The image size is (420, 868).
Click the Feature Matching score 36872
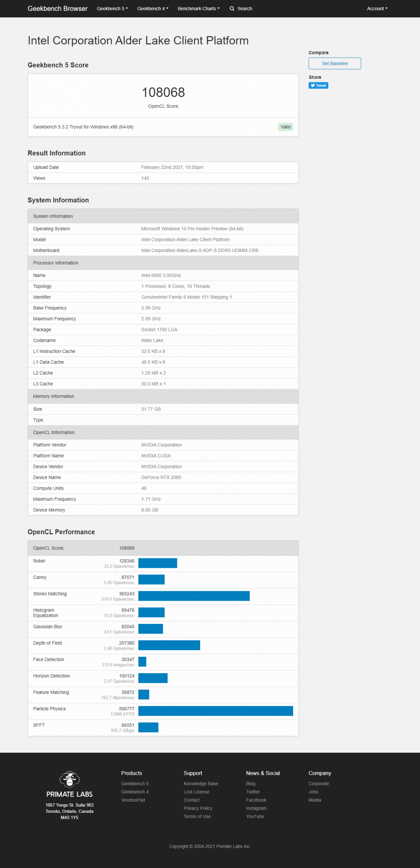click(128, 693)
